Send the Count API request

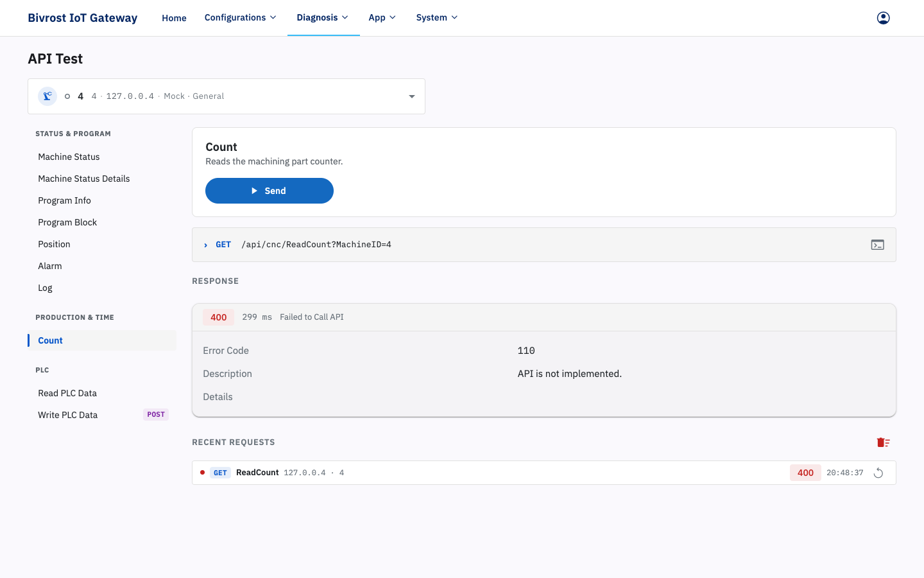[269, 191]
